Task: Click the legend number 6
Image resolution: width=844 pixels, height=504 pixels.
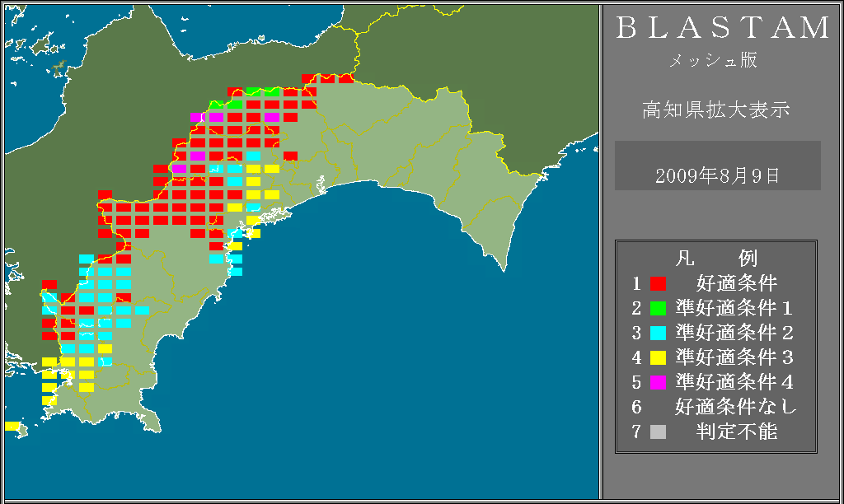Action: pyautogui.click(x=637, y=407)
